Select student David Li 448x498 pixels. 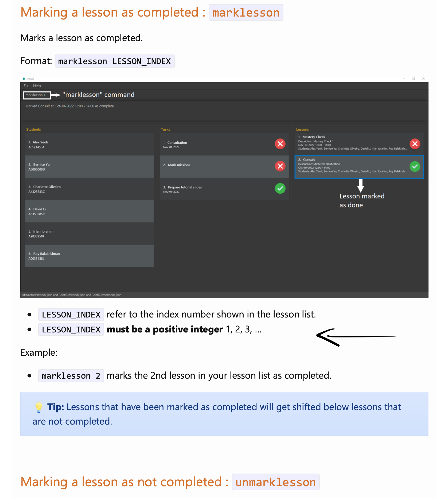89,211
